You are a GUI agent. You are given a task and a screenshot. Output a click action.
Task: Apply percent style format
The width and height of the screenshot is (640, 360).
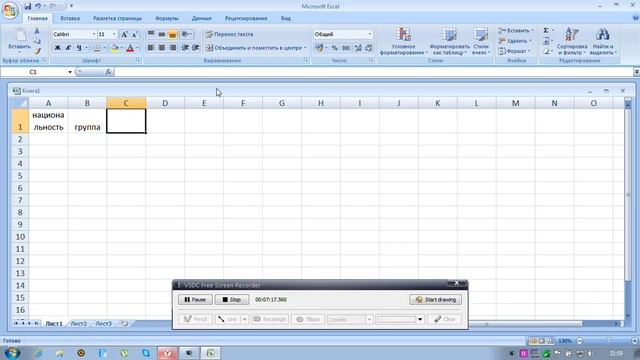coord(335,48)
